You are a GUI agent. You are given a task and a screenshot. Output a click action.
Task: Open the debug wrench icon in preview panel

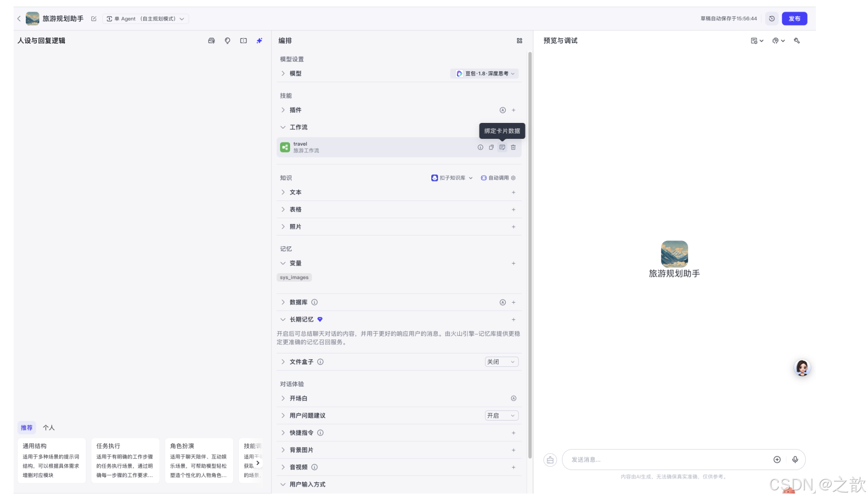(797, 40)
